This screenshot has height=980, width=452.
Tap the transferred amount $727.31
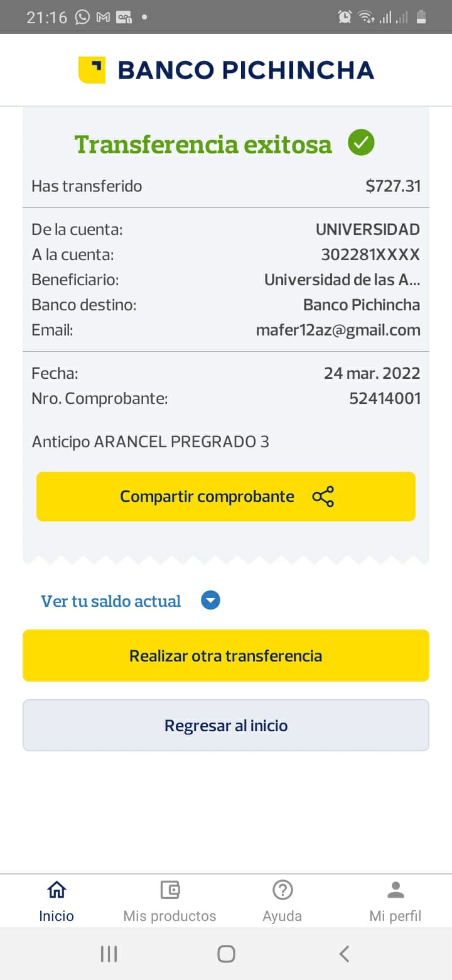point(393,186)
